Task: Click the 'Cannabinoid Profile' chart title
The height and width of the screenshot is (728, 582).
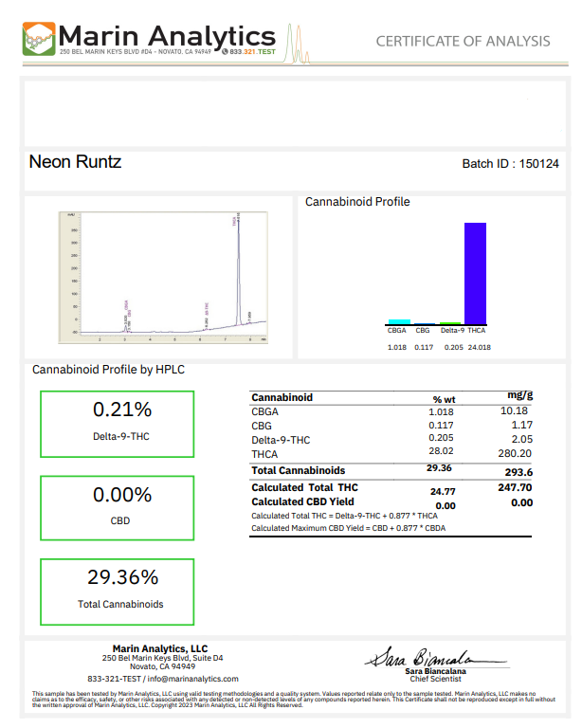Action: click(x=357, y=202)
